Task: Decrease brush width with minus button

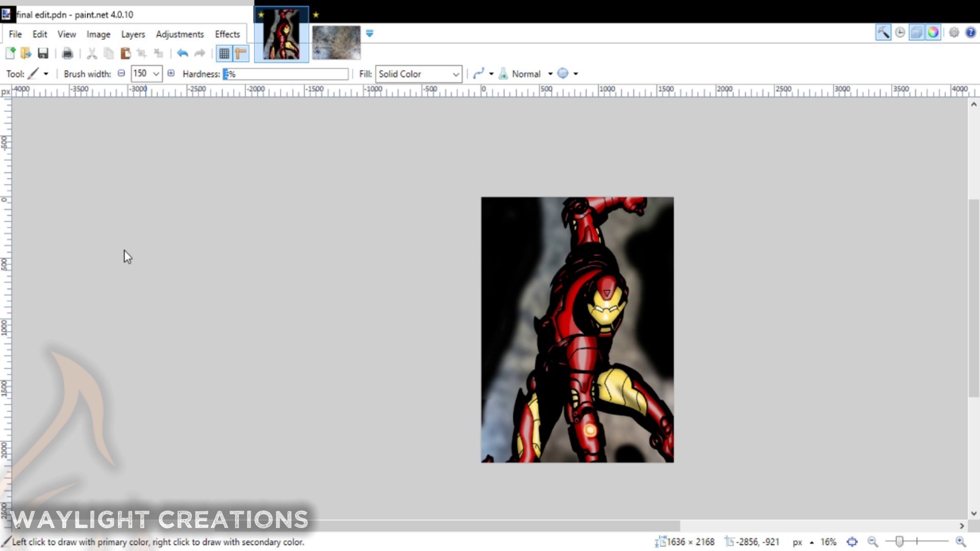Action: 121,73
